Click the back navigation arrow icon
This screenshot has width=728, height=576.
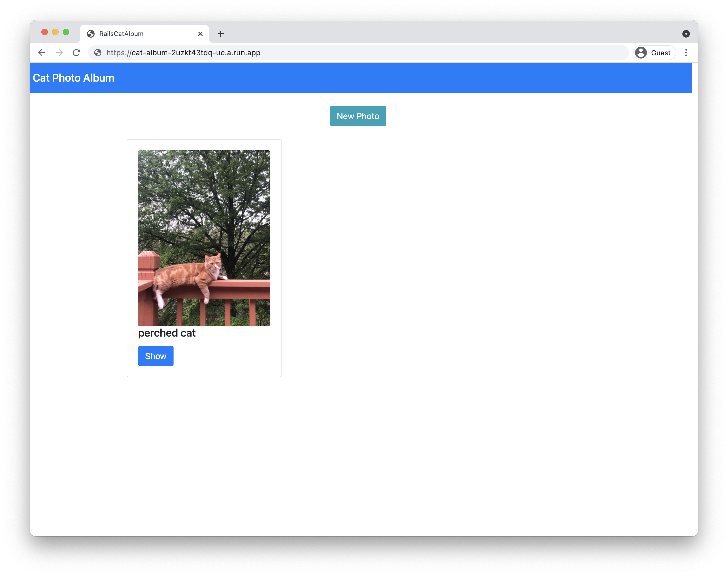tap(42, 53)
